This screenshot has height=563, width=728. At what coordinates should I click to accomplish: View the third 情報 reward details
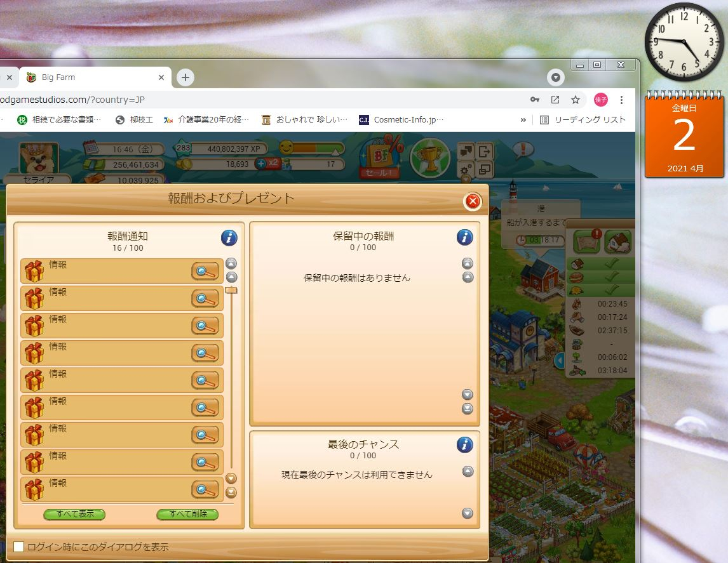click(205, 326)
